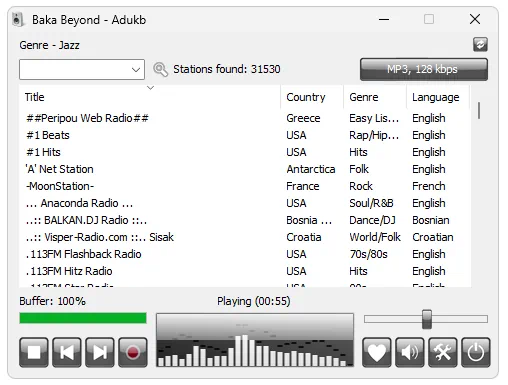
Task: Click the spectrum visualizer display
Action: click(x=255, y=340)
